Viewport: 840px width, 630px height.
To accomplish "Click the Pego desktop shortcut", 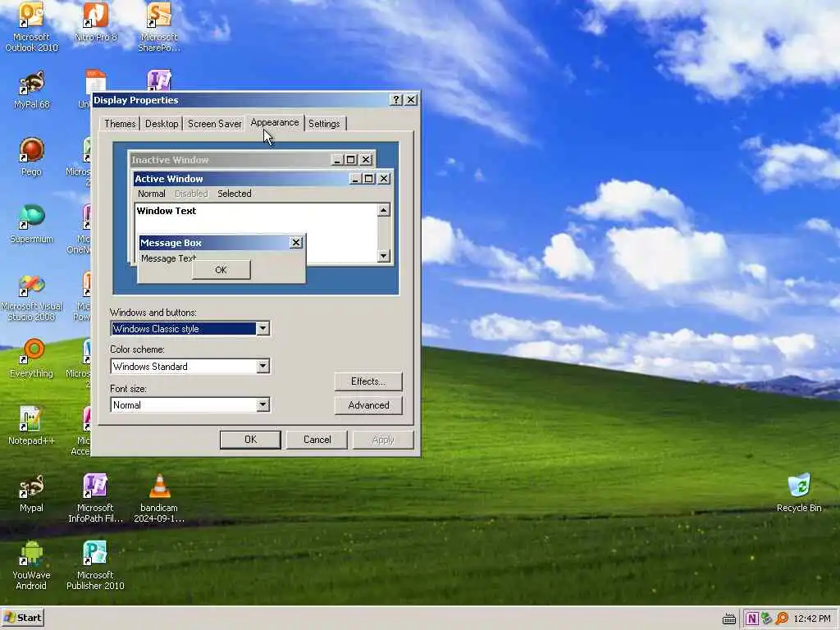I will 31,157.
